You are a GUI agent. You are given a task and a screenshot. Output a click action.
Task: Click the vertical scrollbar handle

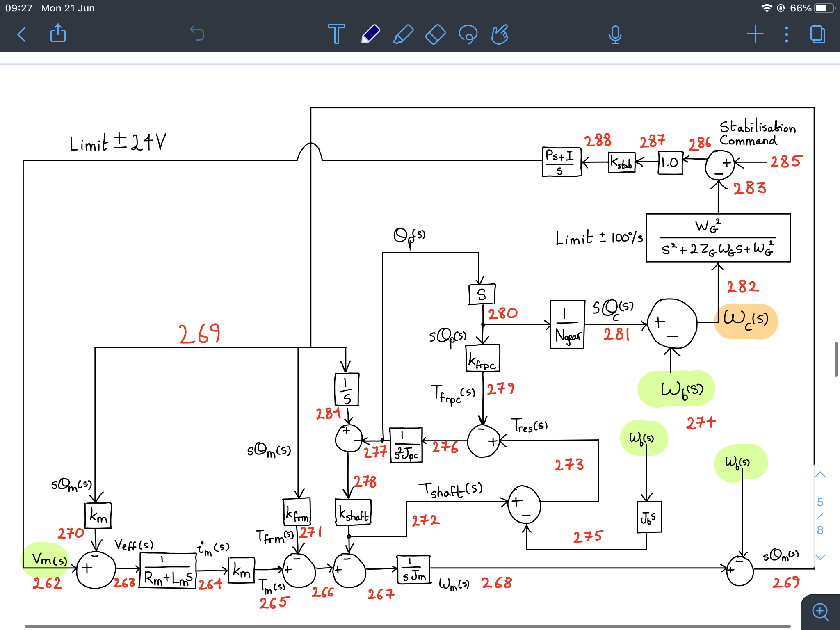pos(836,359)
